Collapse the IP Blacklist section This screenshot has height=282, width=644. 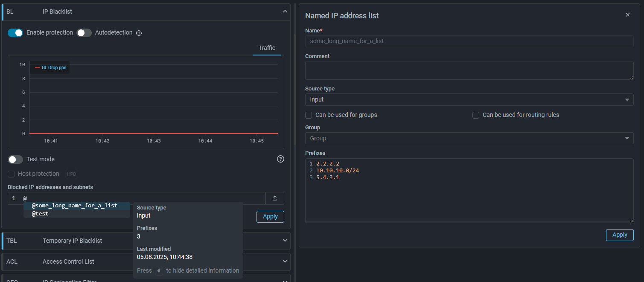coord(285,12)
